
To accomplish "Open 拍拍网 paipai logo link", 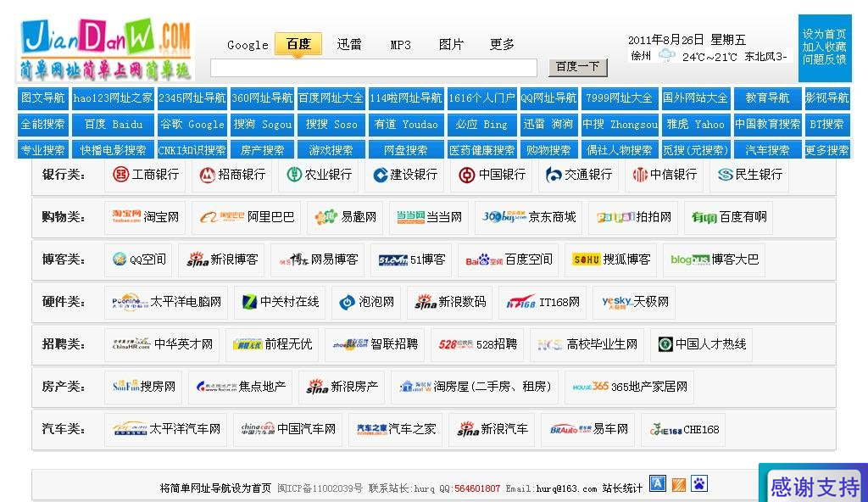I will point(615,217).
